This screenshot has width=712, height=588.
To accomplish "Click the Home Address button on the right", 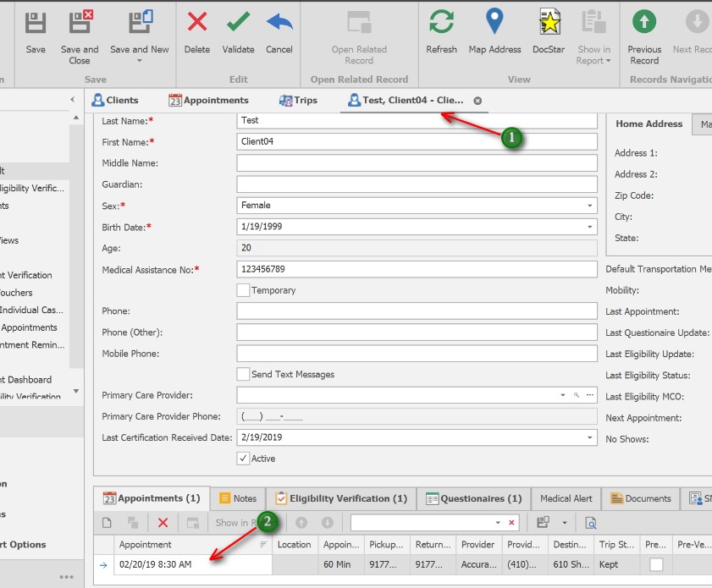I will point(649,124).
